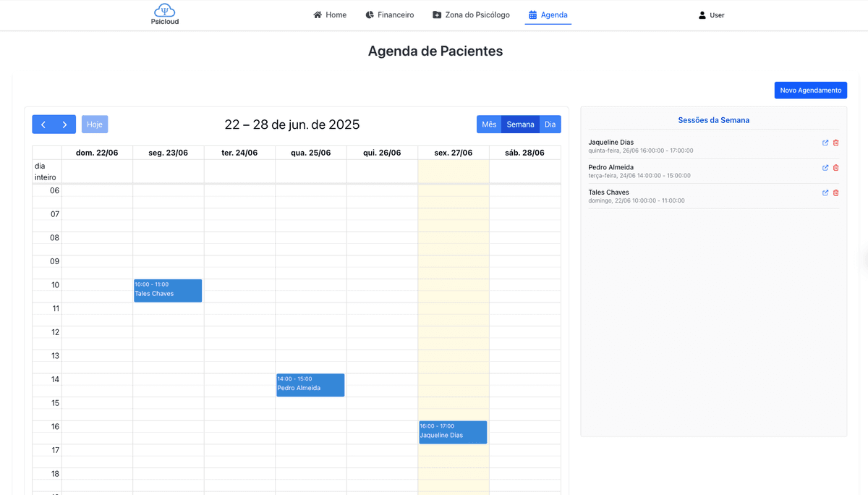Viewport: 868px width, 495px height.
Task: Click the next week chevron arrow
Action: [64, 124]
